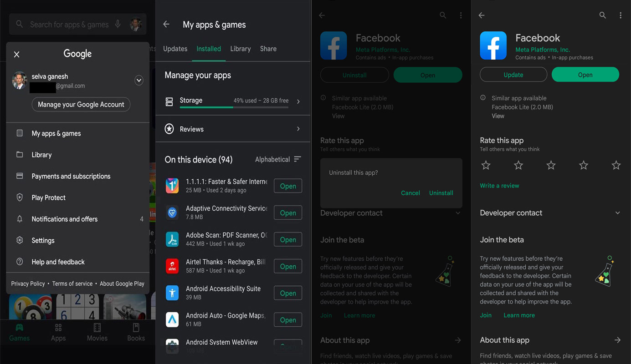Click Write a review link
This screenshot has width=631, height=364.
coord(499,186)
